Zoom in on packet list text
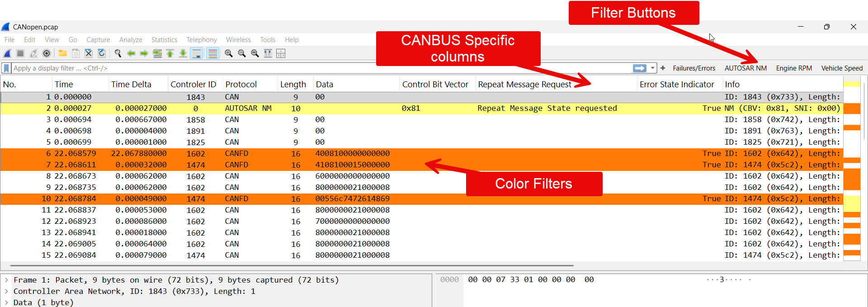868x307 pixels. tap(229, 53)
